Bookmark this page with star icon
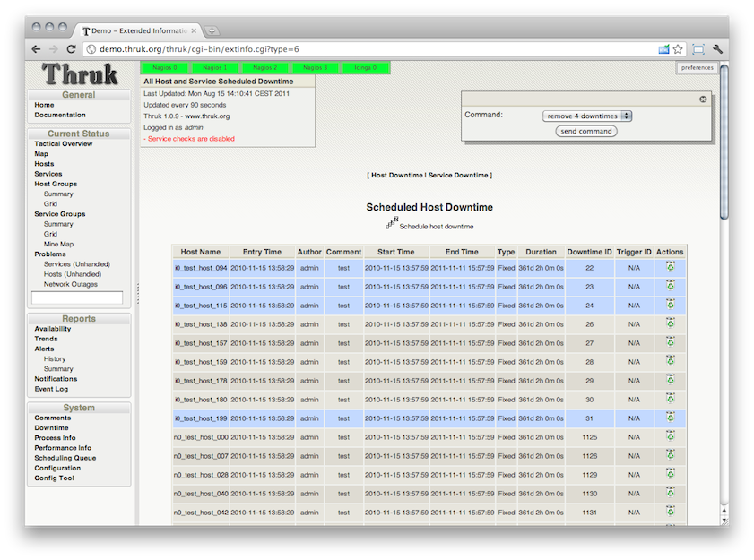Screen dimensions: 754x560 click(x=679, y=49)
